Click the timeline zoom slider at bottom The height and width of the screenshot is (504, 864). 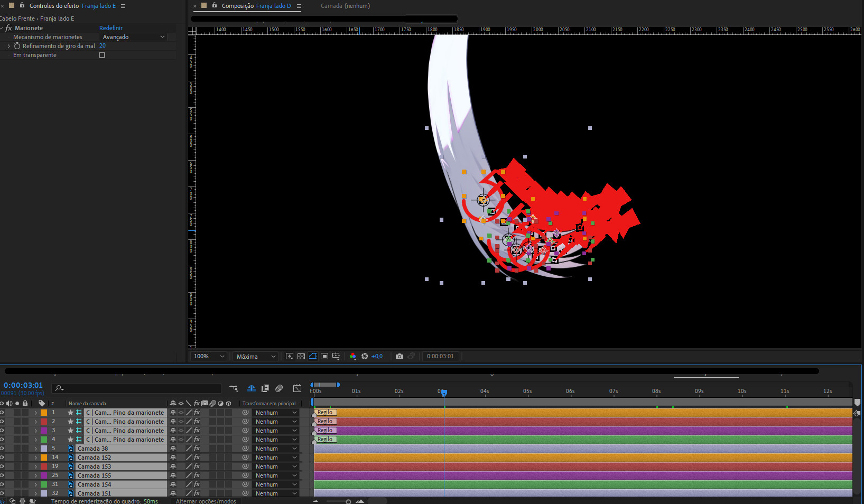coord(337,501)
